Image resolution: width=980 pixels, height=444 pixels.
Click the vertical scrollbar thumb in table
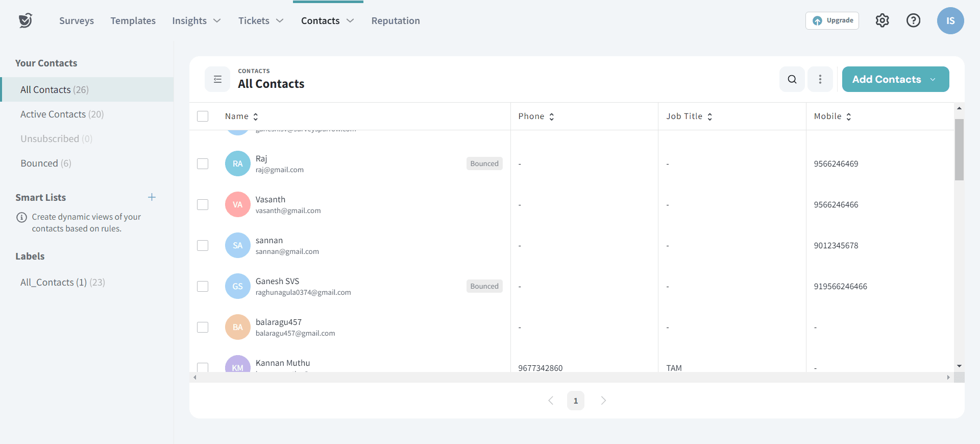click(x=959, y=149)
